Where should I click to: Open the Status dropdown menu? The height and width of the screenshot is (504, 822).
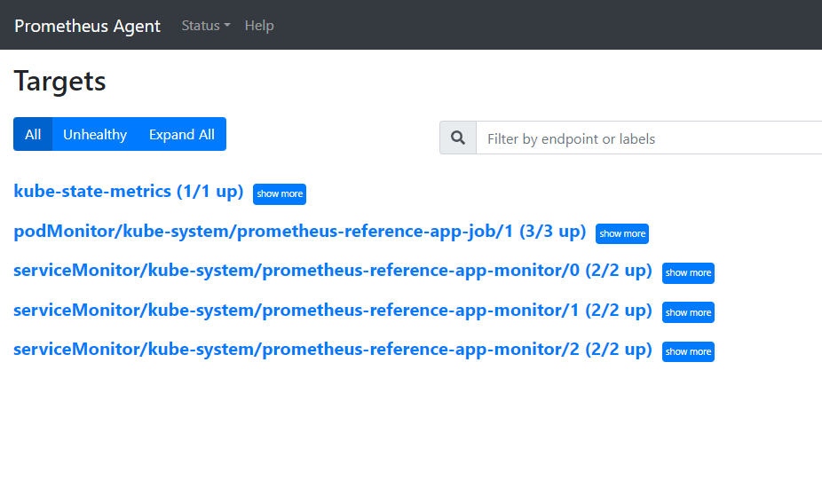(206, 26)
